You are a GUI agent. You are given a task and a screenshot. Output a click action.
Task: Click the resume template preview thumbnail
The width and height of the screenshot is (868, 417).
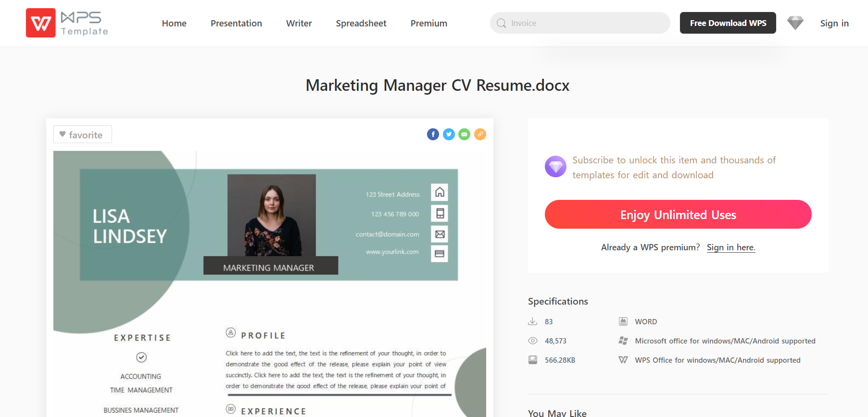coord(270,283)
